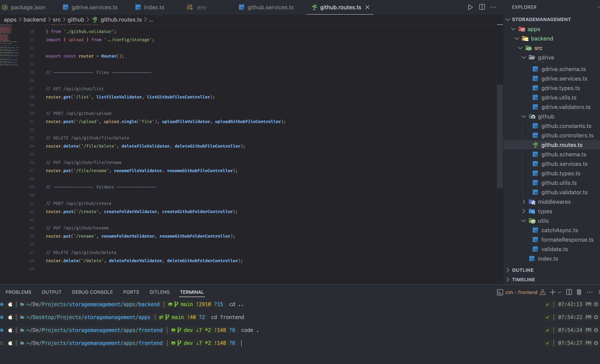Click the warning triangle beside zsh - frontend
This screenshot has height=364, width=600.
542,292
